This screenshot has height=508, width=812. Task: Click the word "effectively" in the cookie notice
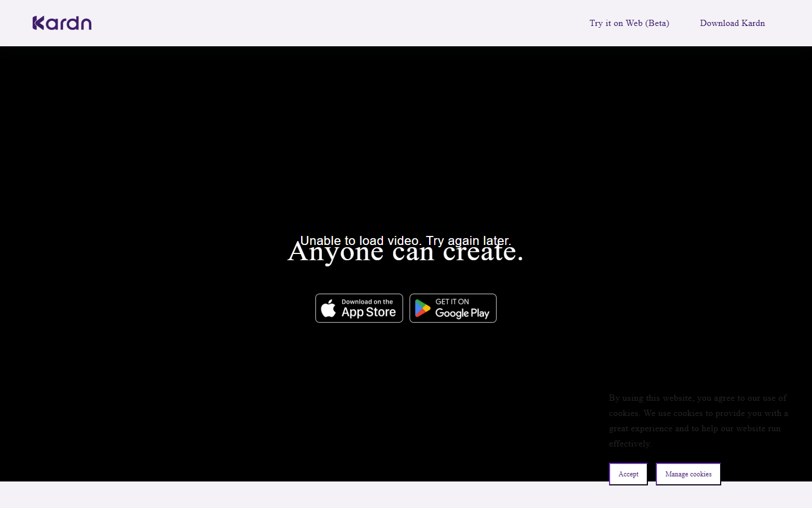629,444
